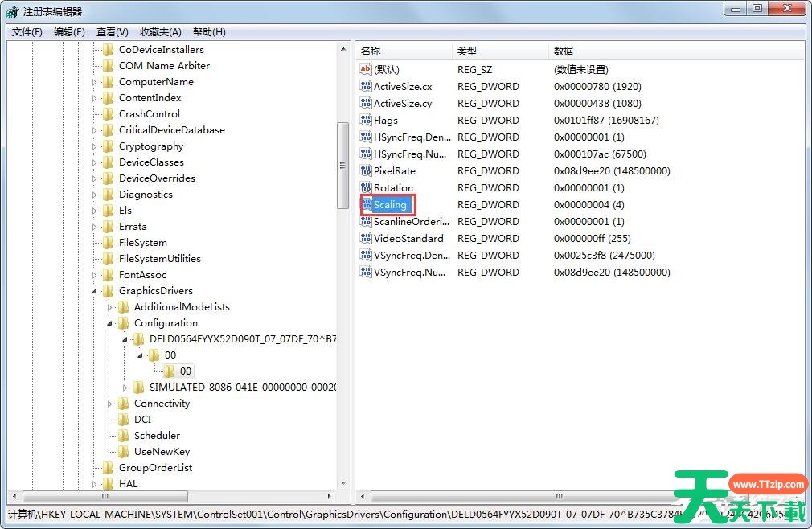The height and width of the screenshot is (529, 812).
Task: Expand the AdditionalModeLists key
Action: tap(109, 307)
